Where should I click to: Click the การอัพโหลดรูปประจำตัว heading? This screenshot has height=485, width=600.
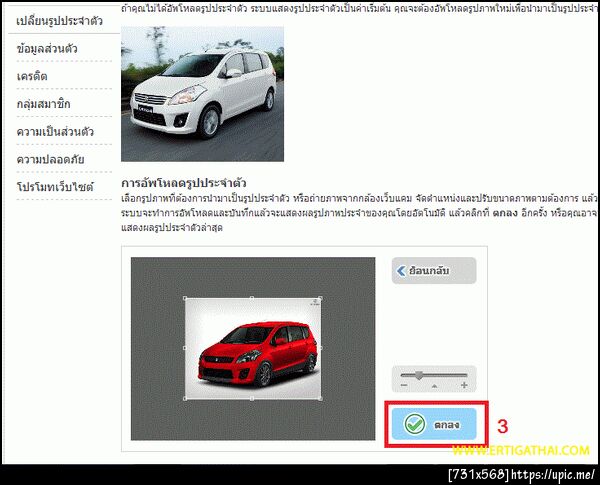(184, 183)
